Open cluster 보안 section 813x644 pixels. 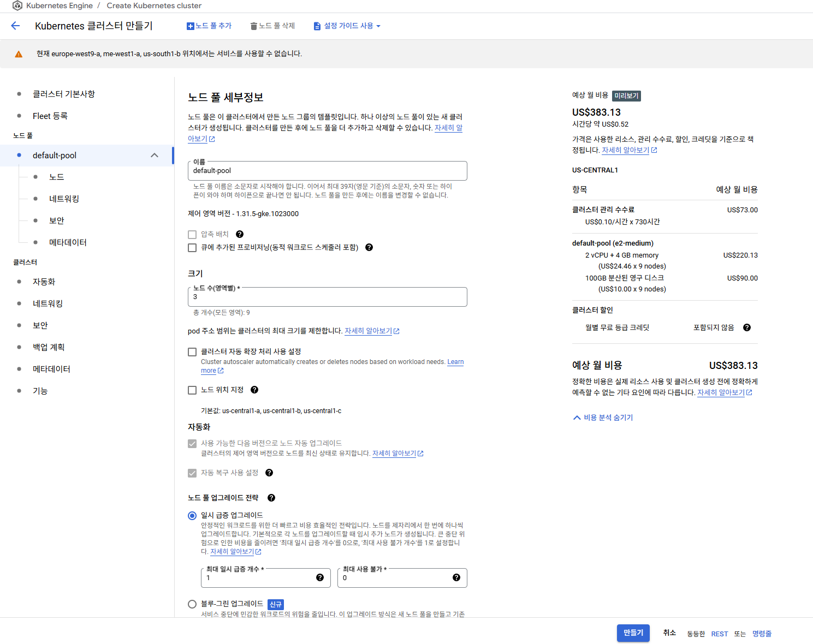pyautogui.click(x=40, y=325)
